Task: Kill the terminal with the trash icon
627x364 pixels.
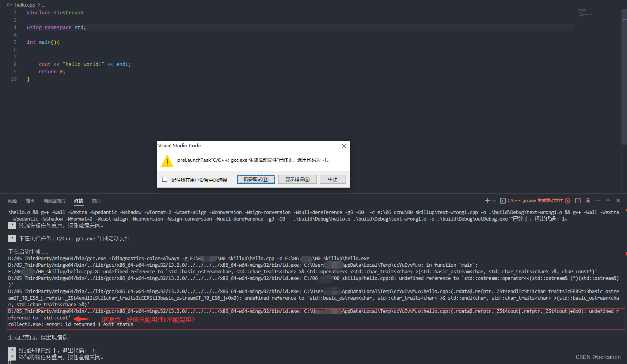Action: [587, 200]
